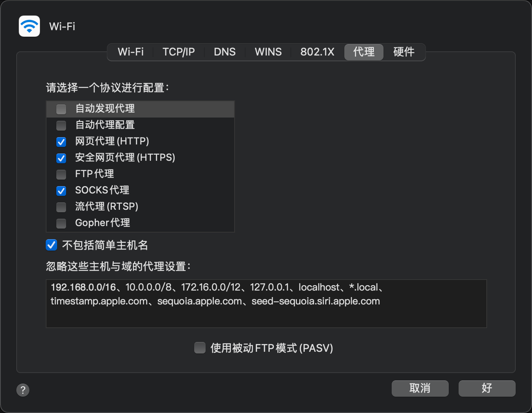Select the 代理 tab
Image resolution: width=532 pixels, height=413 pixels.
coord(364,52)
